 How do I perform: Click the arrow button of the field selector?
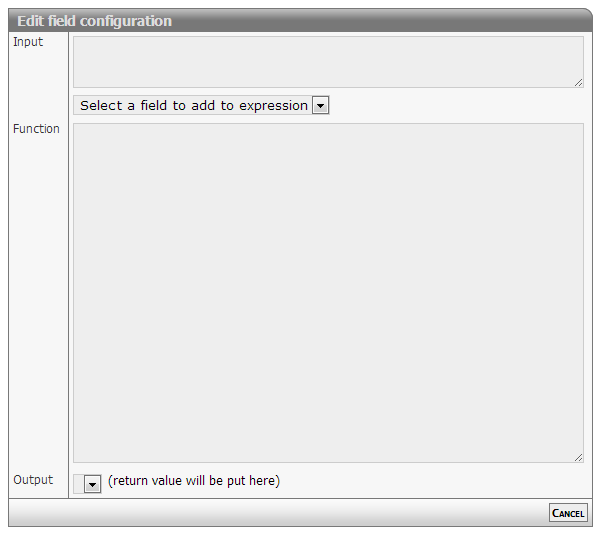(320, 106)
